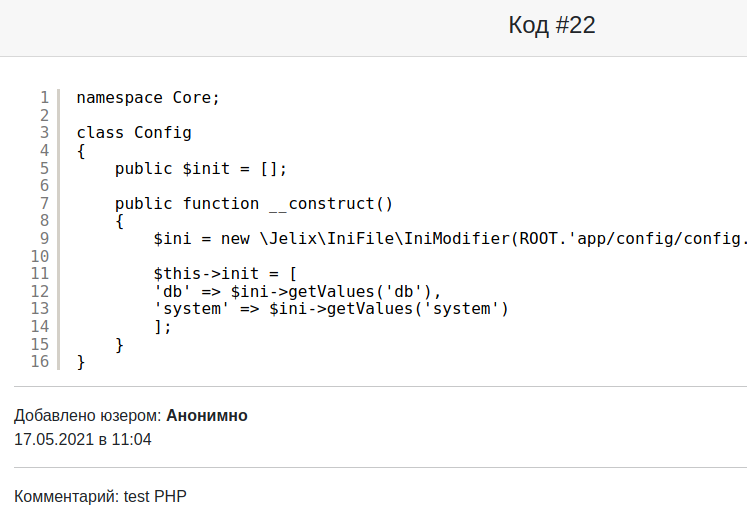This screenshot has height=507, width=747.
Task: Click the IniModifier instantiation code line
Action: tap(450, 238)
